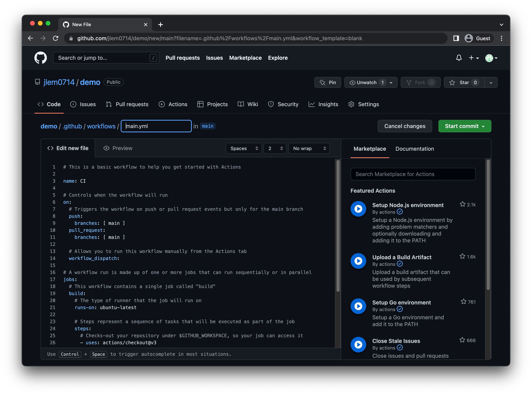Screen dimensions: 532x395
Task: Click the Star repository icon
Action: (452, 83)
